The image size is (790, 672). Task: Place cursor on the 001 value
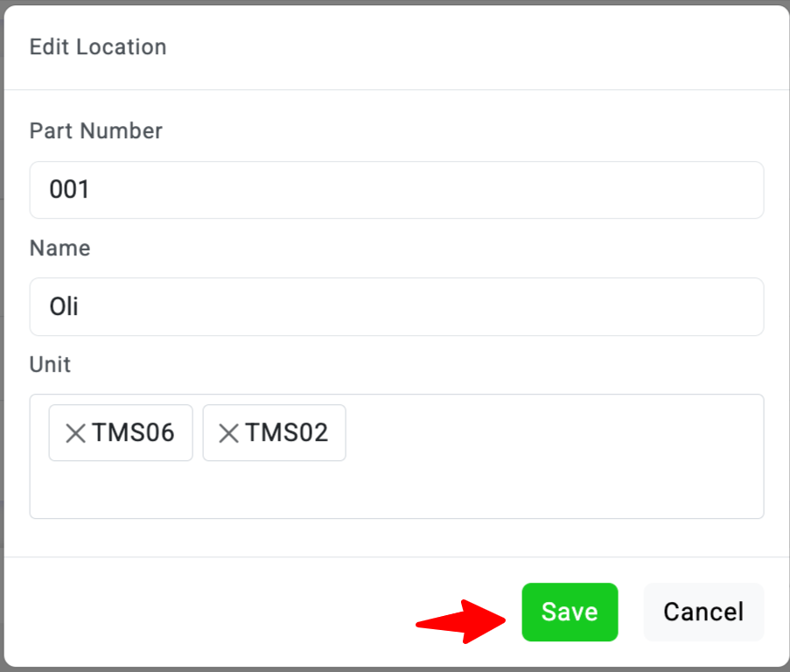70,190
